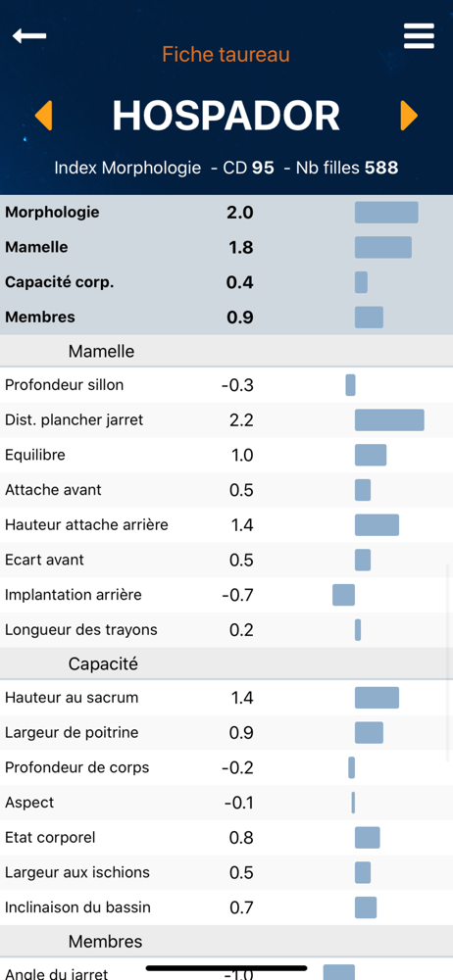The width and height of the screenshot is (453, 980).
Task: Tap the Morphologie summary row
Action: (226, 213)
